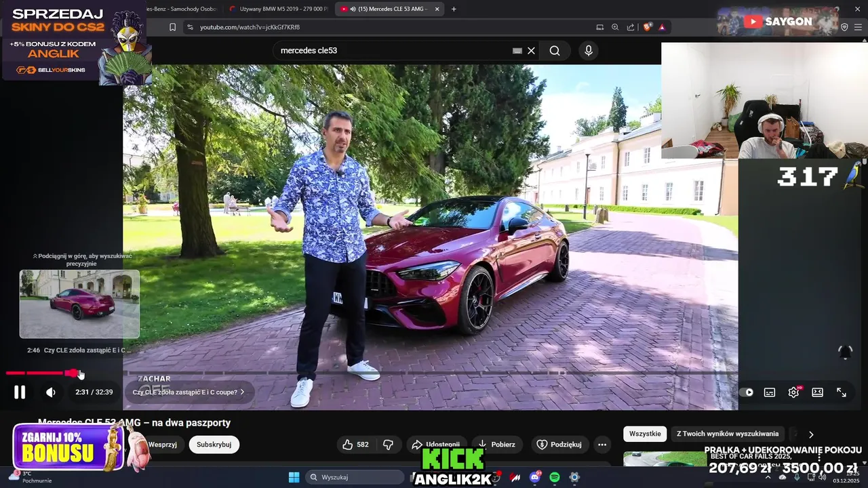
Task: Share page with address bar share icon
Action: [x=631, y=27]
